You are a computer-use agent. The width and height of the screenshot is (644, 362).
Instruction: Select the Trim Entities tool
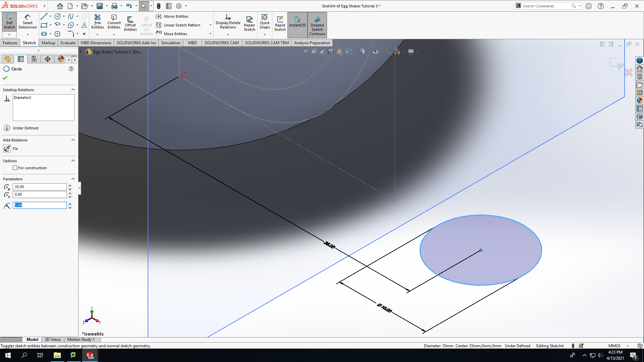[x=97, y=22]
